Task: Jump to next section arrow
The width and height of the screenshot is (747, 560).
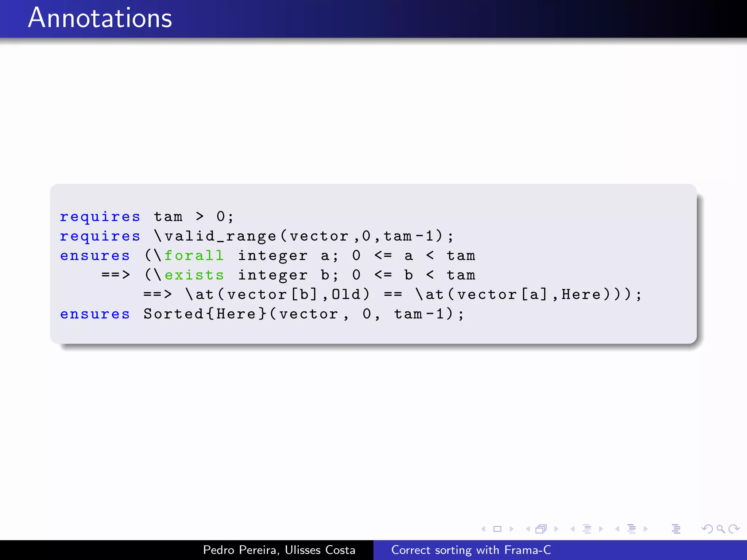Action: (646, 529)
